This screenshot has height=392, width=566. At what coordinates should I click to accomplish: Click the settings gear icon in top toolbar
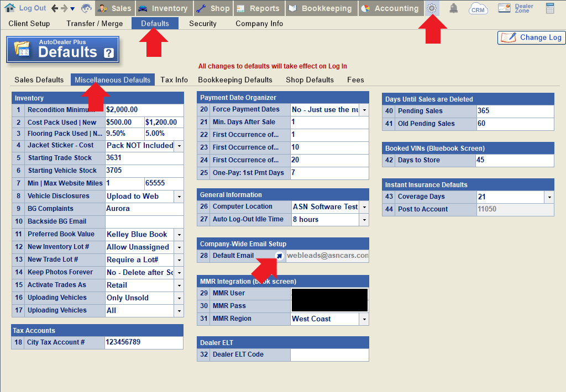coord(432,8)
